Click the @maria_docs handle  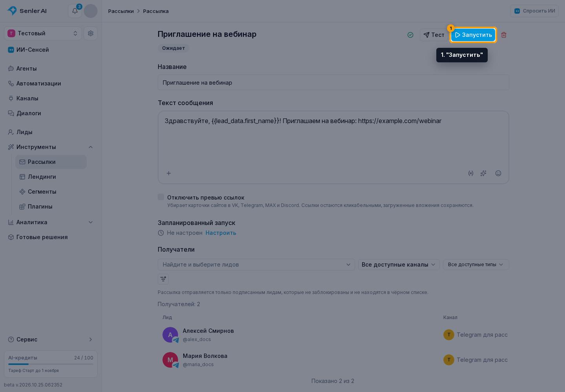click(x=198, y=365)
